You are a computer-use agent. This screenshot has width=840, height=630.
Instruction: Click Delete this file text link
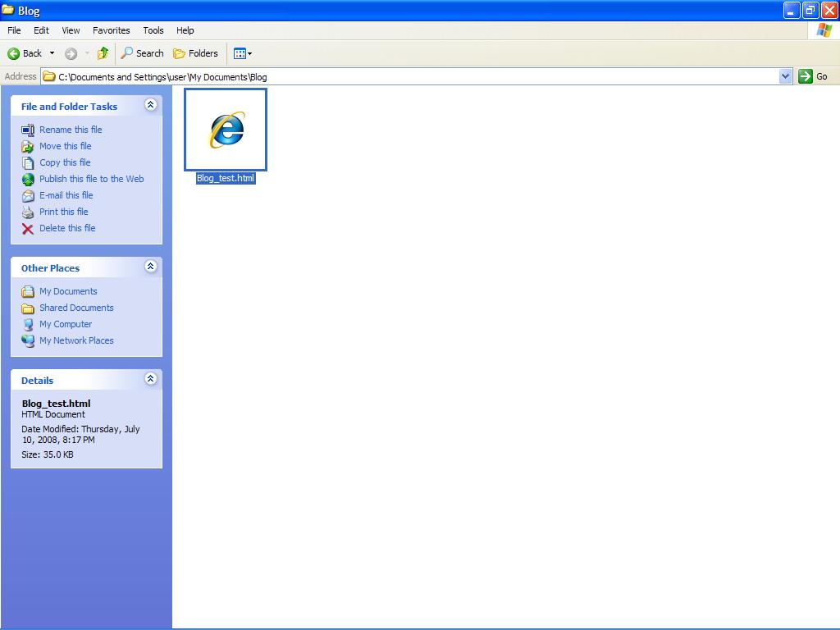tap(67, 228)
